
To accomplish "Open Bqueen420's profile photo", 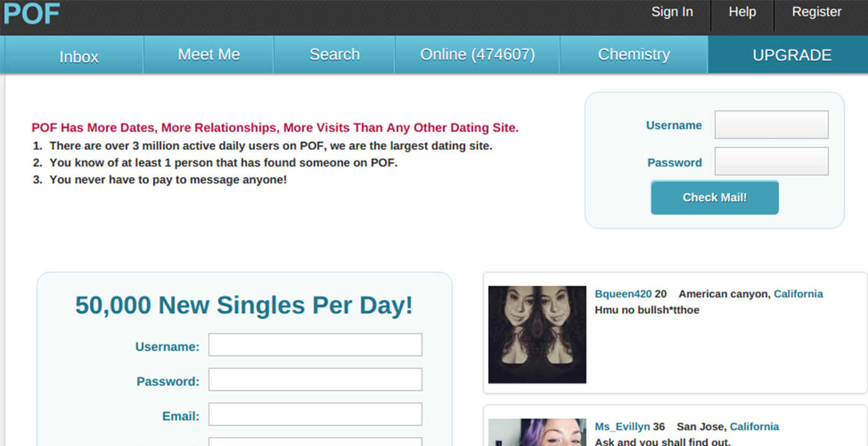I will click(x=537, y=334).
